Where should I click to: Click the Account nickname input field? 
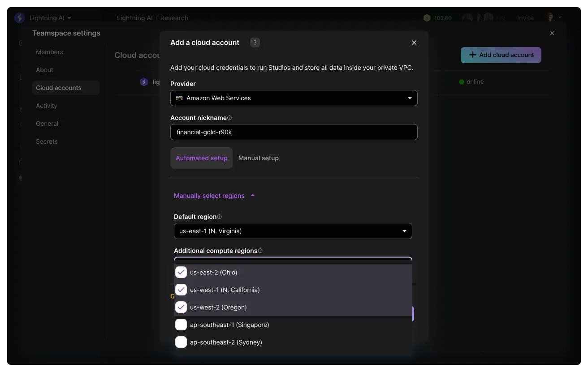point(294,132)
